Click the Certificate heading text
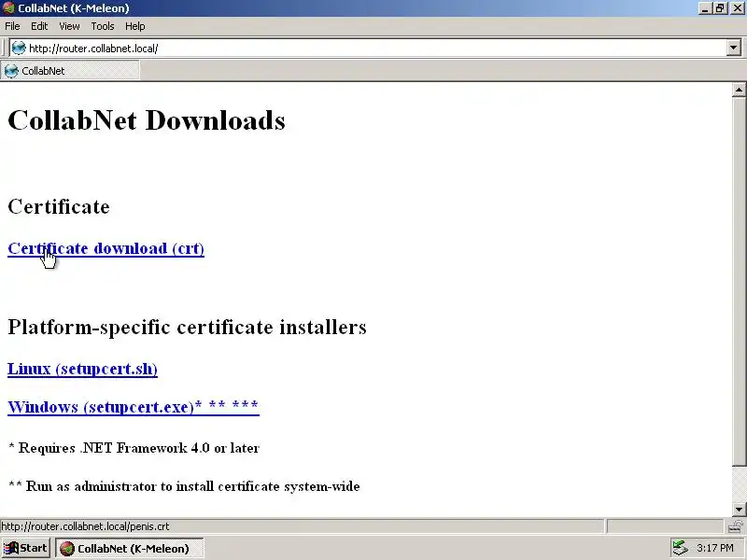Screen dimensions: 747x560 tap(59, 206)
